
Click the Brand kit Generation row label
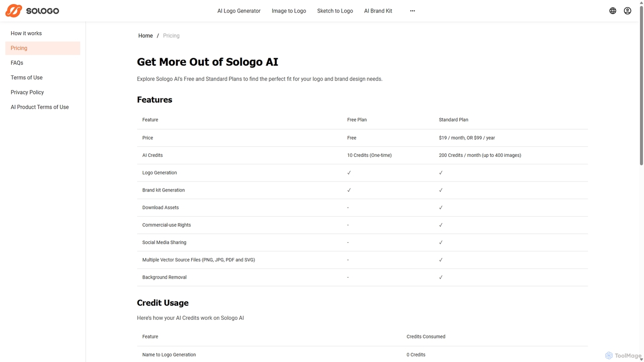pos(164,190)
